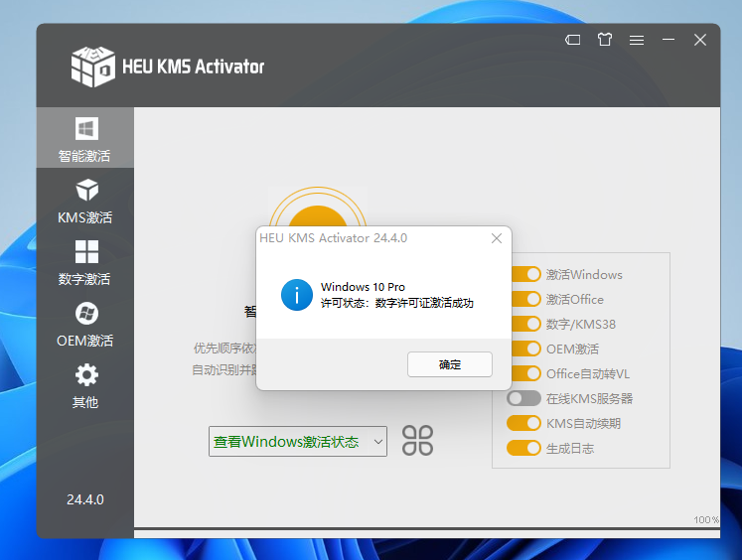This screenshot has height=560, width=742.
Task: Close the HEU KMS Activator 24.4.0 dialog
Action: tap(497, 238)
